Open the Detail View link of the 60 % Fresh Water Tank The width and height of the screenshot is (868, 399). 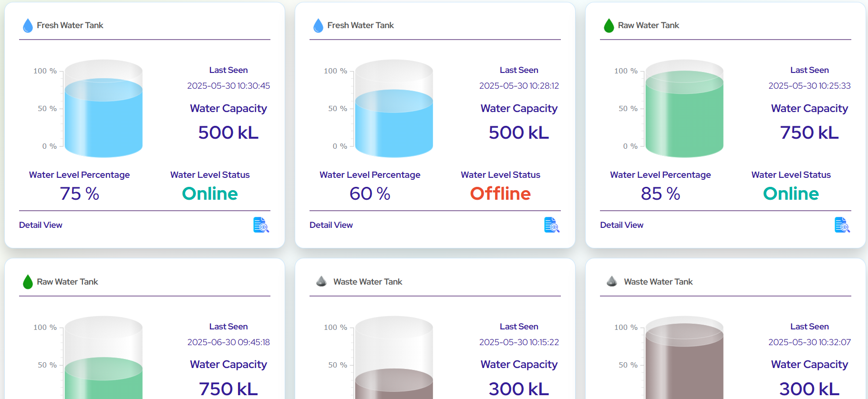(x=331, y=225)
